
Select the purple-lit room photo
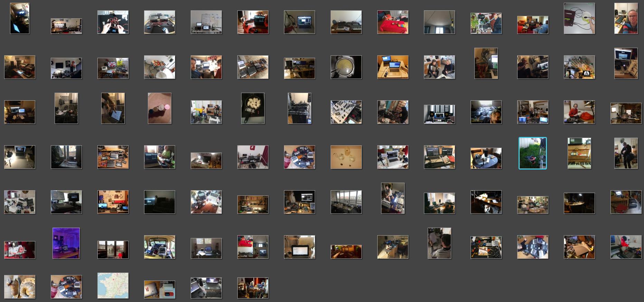(66, 243)
